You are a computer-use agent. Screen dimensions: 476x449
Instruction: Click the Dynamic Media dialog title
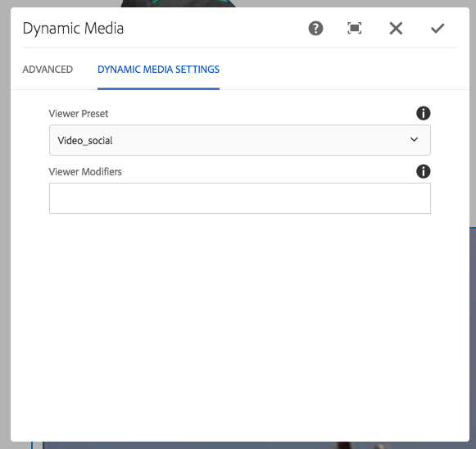click(x=73, y=29)
